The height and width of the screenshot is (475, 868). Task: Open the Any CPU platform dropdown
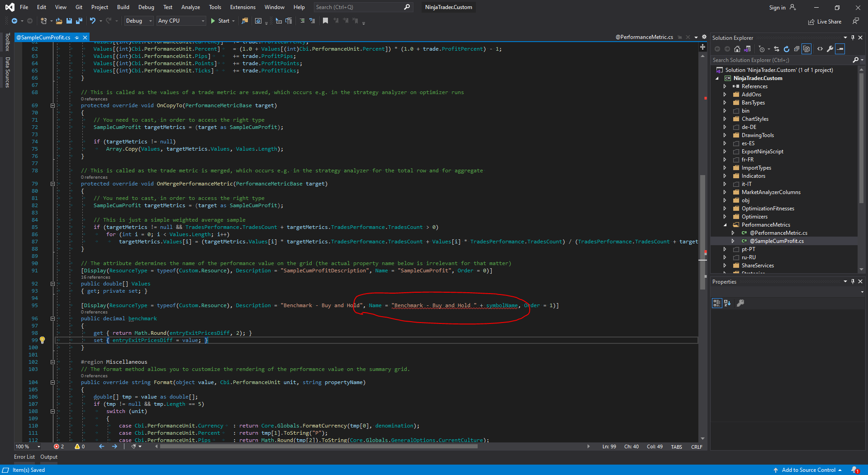pos(181,21)
